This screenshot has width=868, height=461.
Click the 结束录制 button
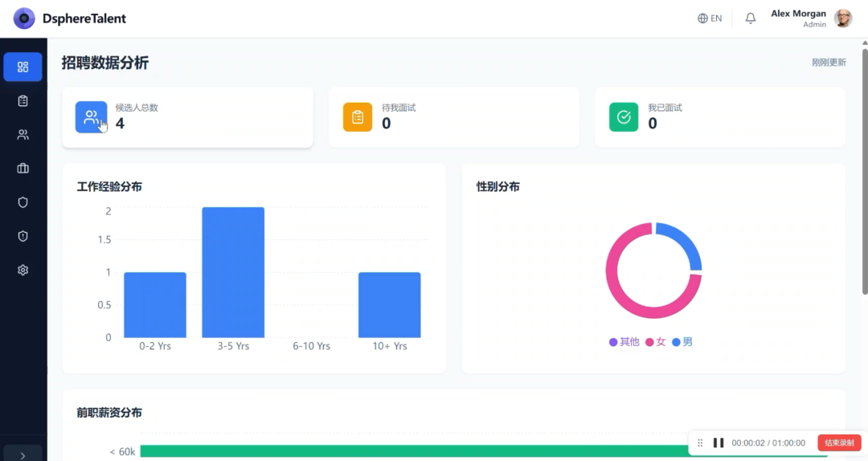pos(839,443)
